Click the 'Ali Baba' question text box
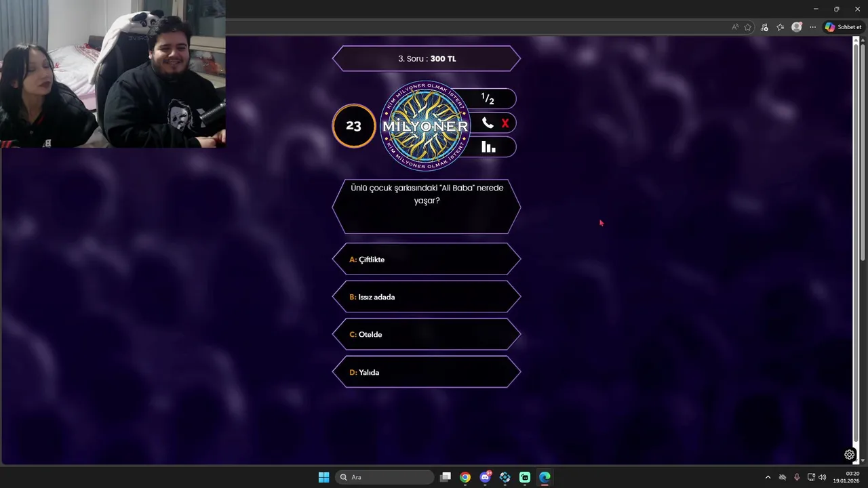Screen dimensions: 868x488 [427, 207]
